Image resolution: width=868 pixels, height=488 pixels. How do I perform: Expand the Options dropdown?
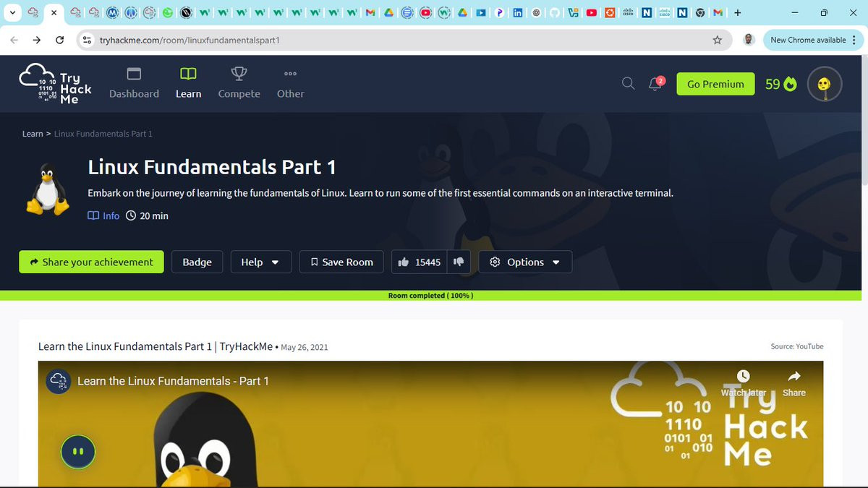526,262
